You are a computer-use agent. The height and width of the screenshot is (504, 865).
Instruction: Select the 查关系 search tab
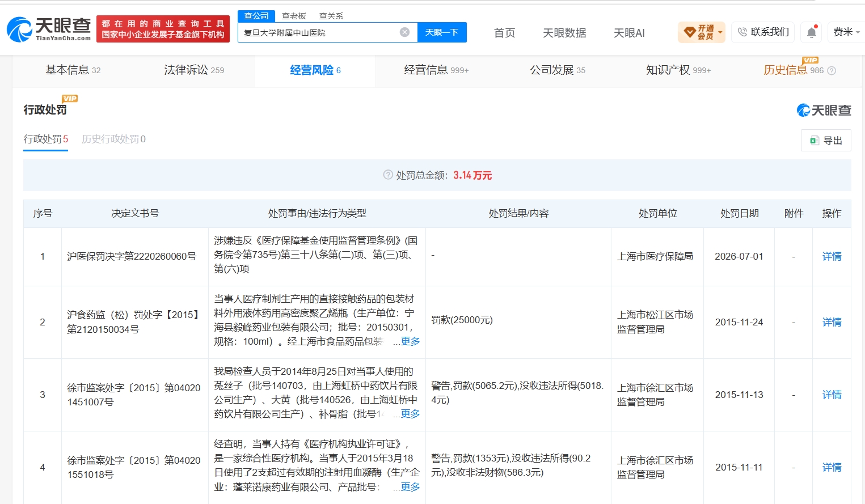331,16
